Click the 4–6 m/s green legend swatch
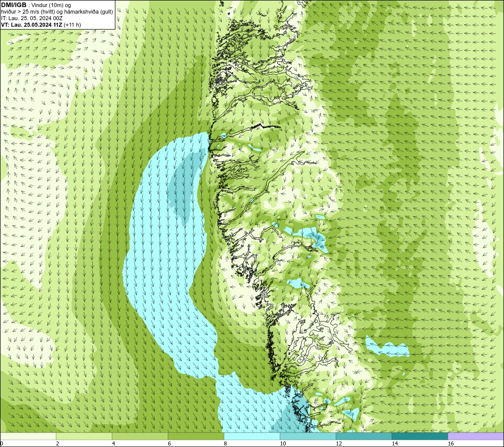The height and width of the screenshot is (447, 504). [140, 436]
